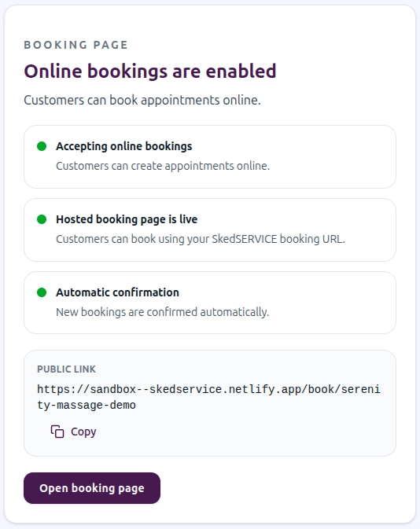The image size is (420, 529).
Task: Click 'New bookings are confirmed automatically' text
Action: point(162,312)
